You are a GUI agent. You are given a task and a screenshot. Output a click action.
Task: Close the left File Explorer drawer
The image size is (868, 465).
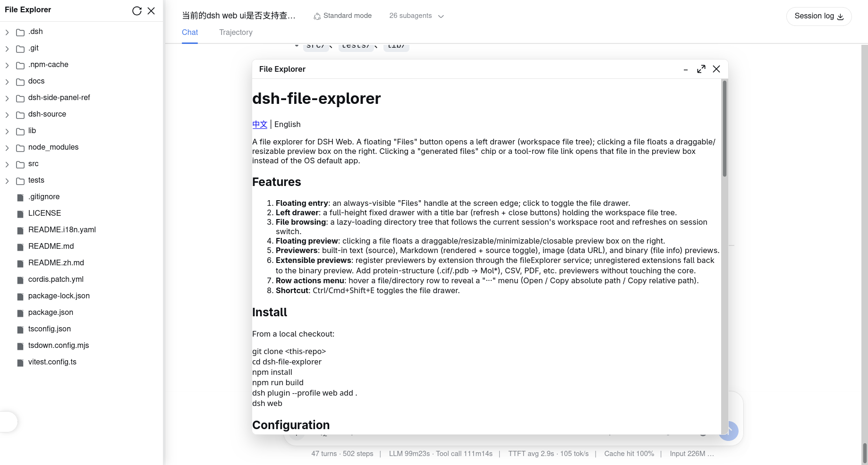151,11
